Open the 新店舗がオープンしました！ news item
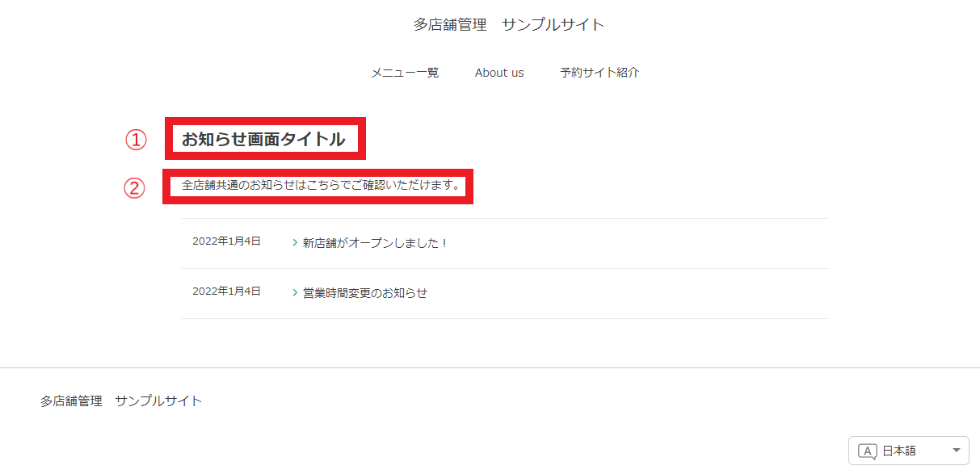 tap(375, 243)
